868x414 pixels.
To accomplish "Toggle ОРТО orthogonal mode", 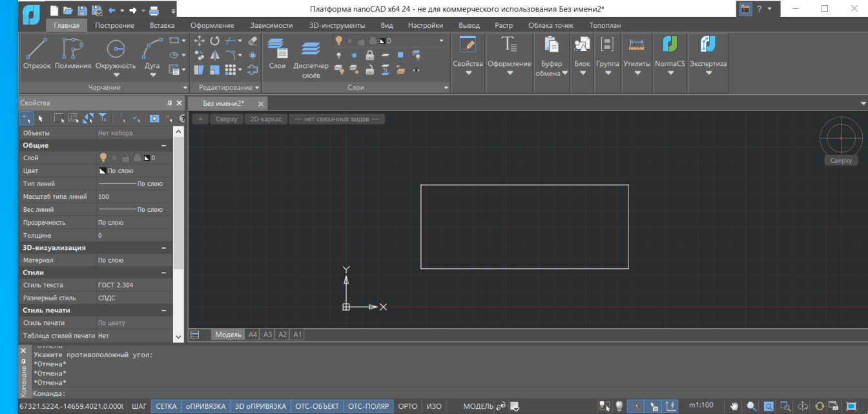I will pos(408,406).
